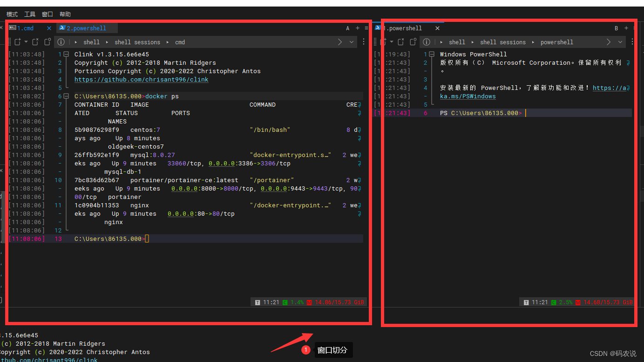
Task: Add new tab in left pane with plus
Action: [358, 28]
